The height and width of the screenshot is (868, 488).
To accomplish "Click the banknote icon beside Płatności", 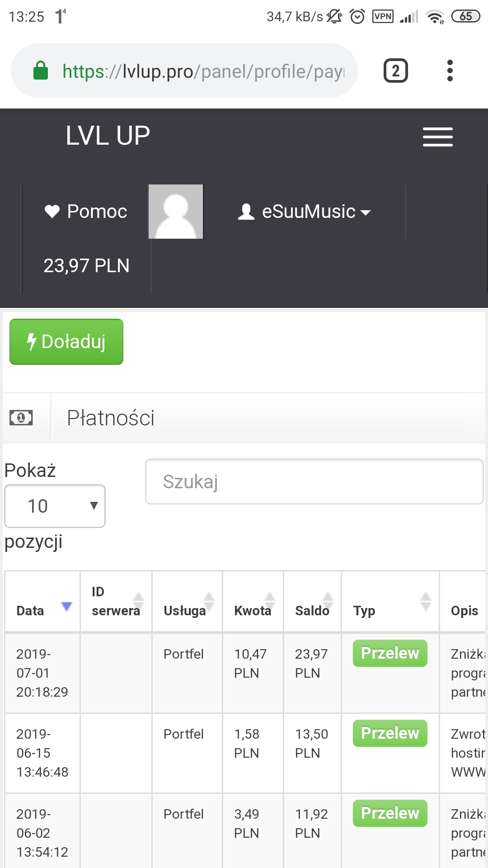I will coord(21,418).
